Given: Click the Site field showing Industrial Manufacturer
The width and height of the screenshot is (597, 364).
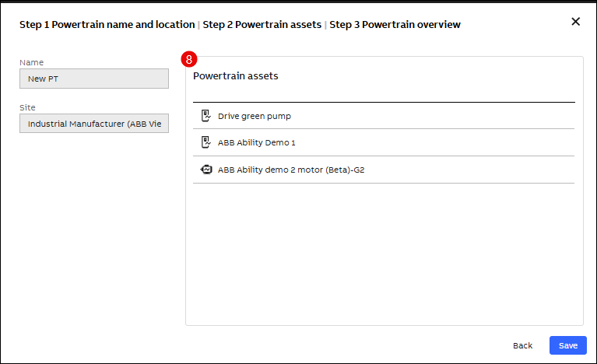Looking at the screenshot, I should pyautogui.click(x=94, y=124).
